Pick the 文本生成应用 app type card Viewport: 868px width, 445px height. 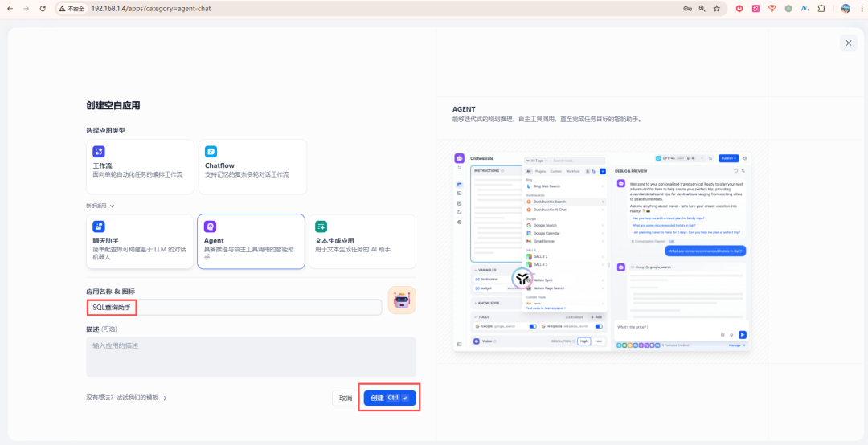click(362, 241)
